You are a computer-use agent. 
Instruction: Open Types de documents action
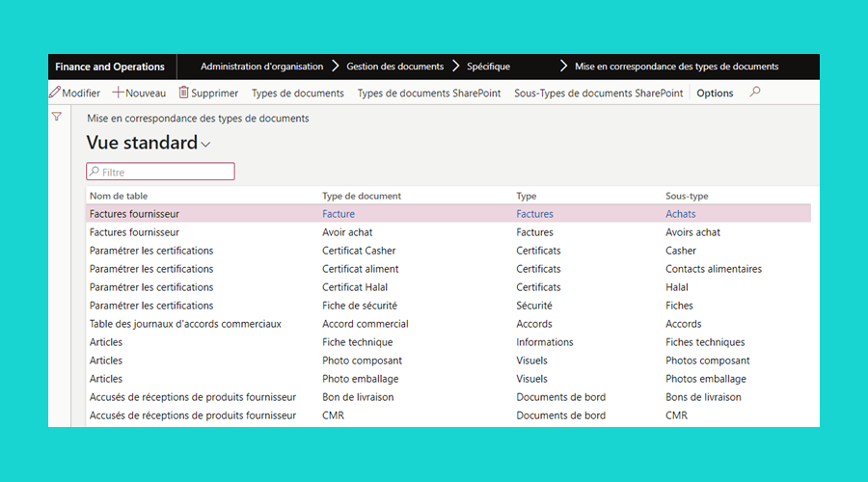tap(298, 93)
